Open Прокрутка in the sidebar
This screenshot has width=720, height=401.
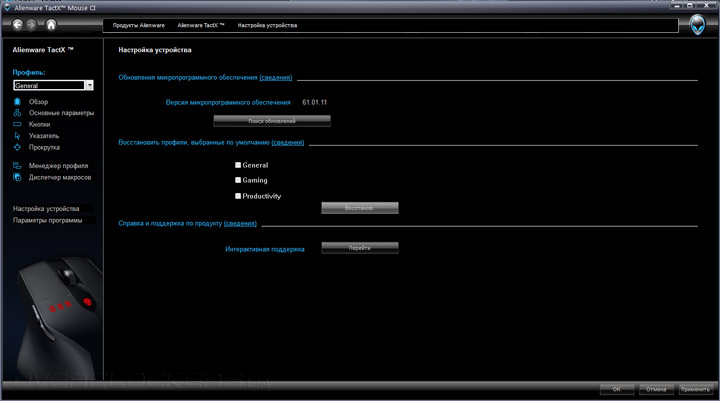tap(44, 147)
